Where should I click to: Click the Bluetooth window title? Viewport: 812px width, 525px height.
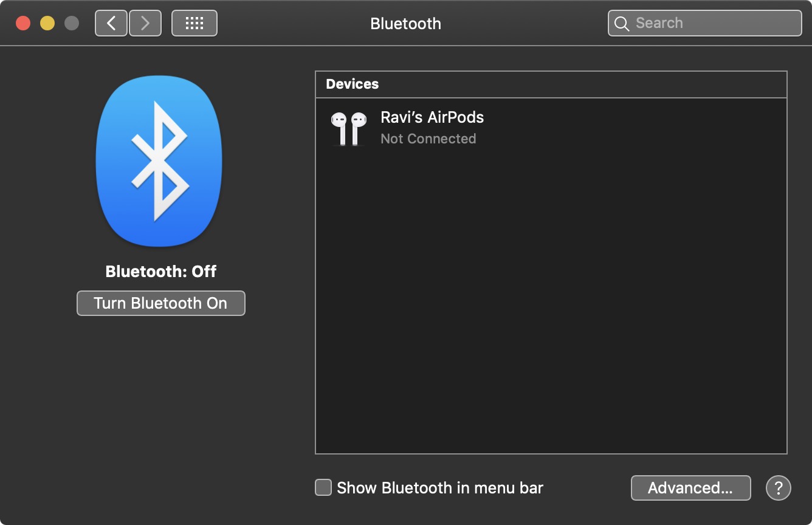tap(406, 24)
